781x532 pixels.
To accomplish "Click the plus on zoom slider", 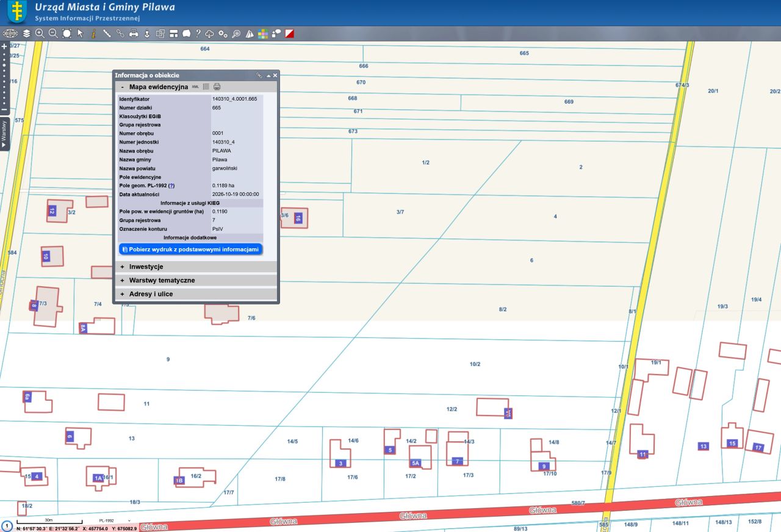I will [x=4, y=46].
